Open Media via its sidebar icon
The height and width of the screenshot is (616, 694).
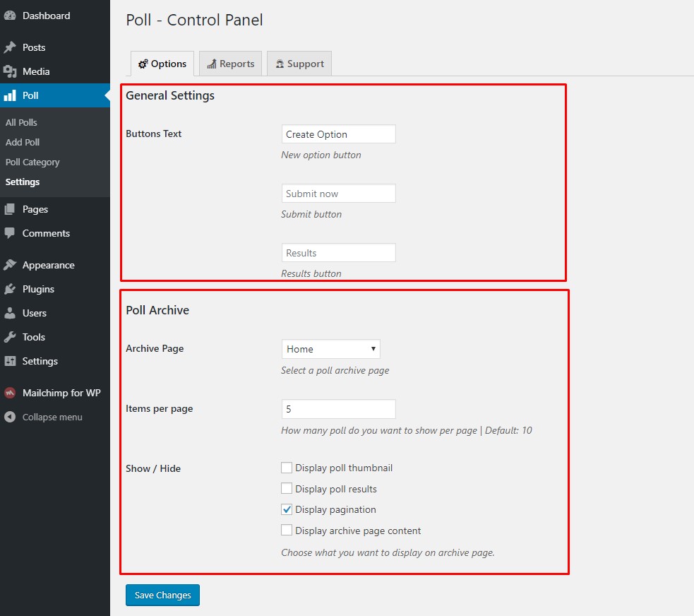pyautogui.click(x=10, y=71)
